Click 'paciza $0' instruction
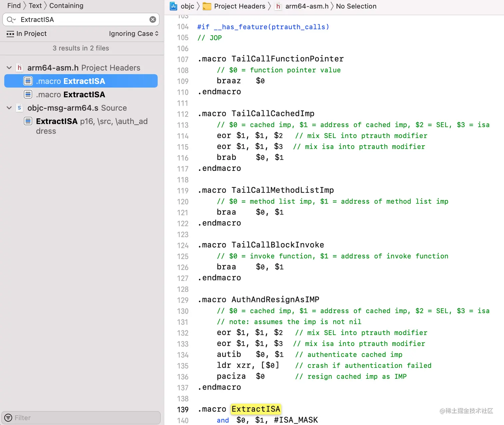The width and height of the screenshot is (504, 425). 241,376
